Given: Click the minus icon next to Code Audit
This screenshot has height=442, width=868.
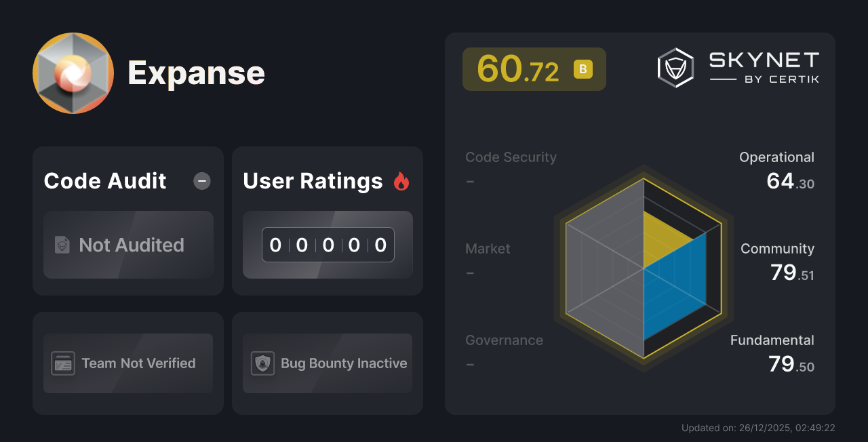Looking at the screenshot, I should (201, 181).
